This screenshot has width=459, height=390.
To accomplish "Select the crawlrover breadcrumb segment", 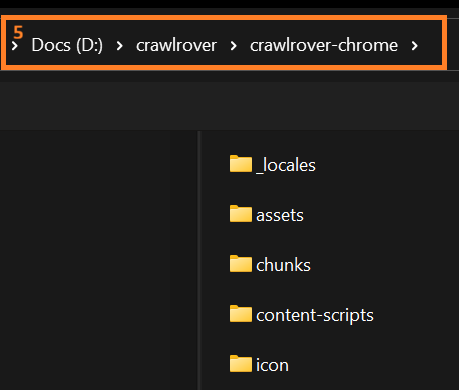I will click(176, 45).
